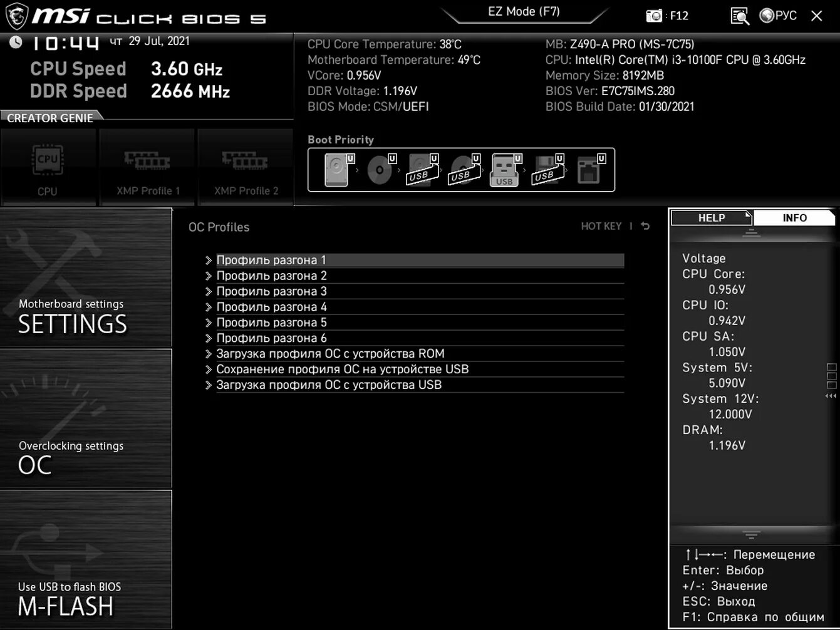Viewport: 840px width, 630px height.
Task: Go back using the return arrow icon
Action: click(645, 226)
